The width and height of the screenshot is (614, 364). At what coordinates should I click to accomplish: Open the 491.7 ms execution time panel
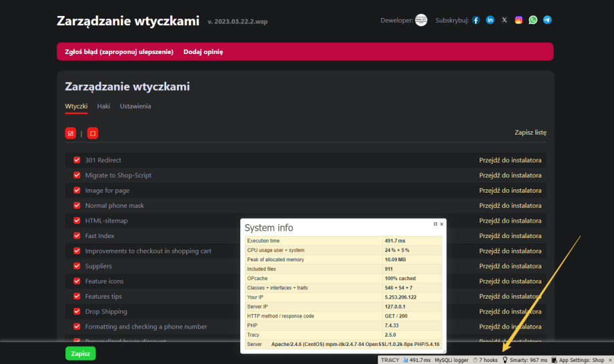(x=416, y=360)
